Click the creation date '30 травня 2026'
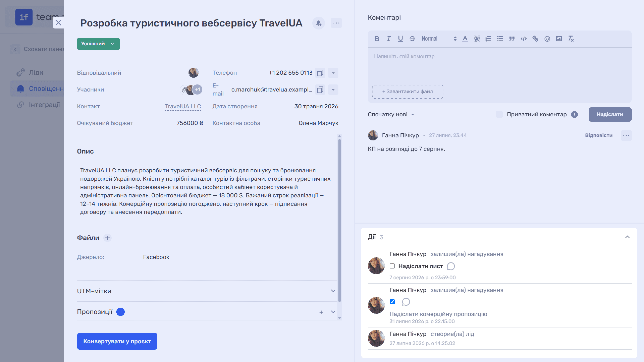 coord(316,106)
